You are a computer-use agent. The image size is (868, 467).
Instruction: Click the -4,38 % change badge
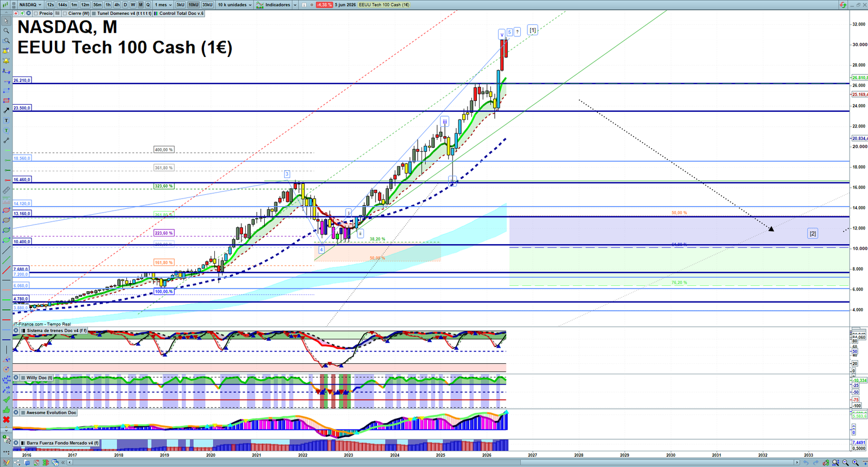(324, 4)
